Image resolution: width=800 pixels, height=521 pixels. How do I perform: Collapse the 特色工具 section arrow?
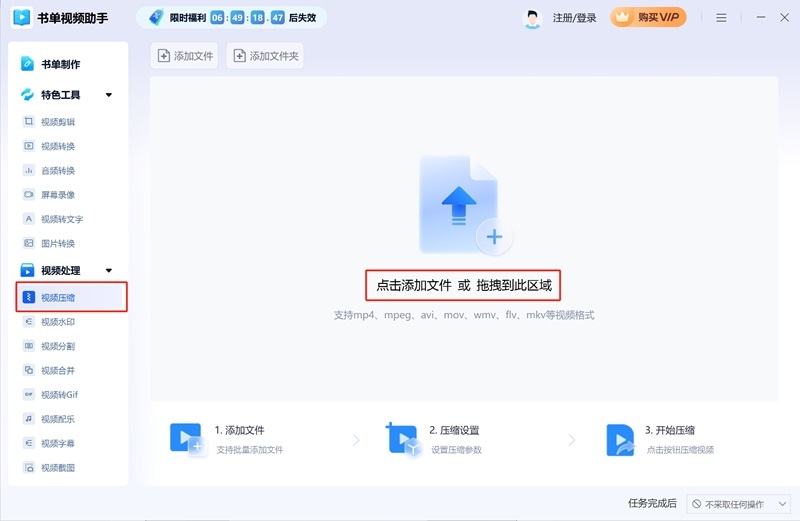(x=109, y=95)
